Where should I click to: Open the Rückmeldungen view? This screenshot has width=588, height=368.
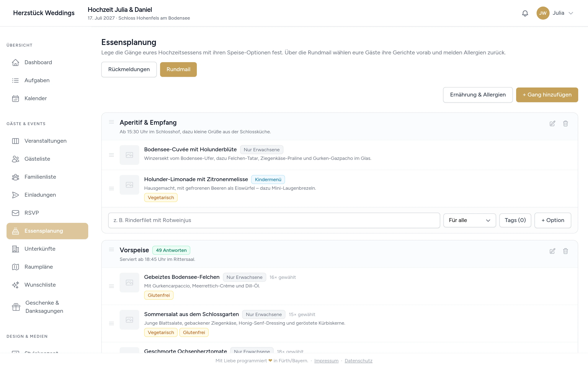click(x=129, y=69)
